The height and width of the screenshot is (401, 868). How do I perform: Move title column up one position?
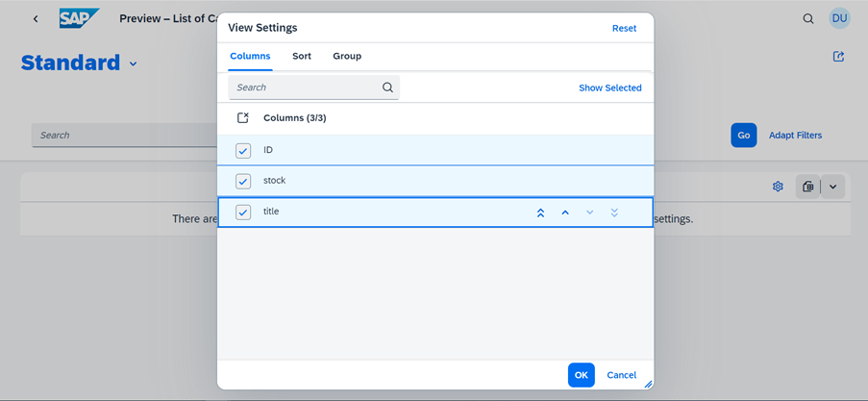point(565,213)
